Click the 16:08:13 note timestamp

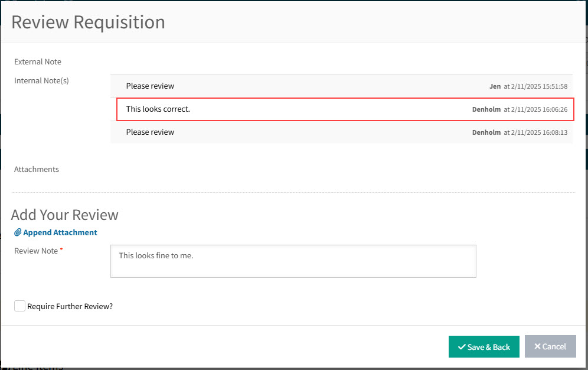pos(535,132)
